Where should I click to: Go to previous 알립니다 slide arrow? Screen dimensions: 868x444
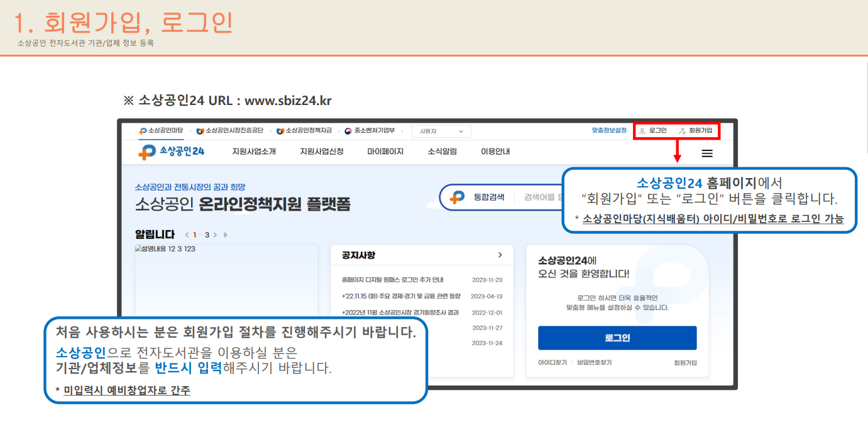pos(187,235)
